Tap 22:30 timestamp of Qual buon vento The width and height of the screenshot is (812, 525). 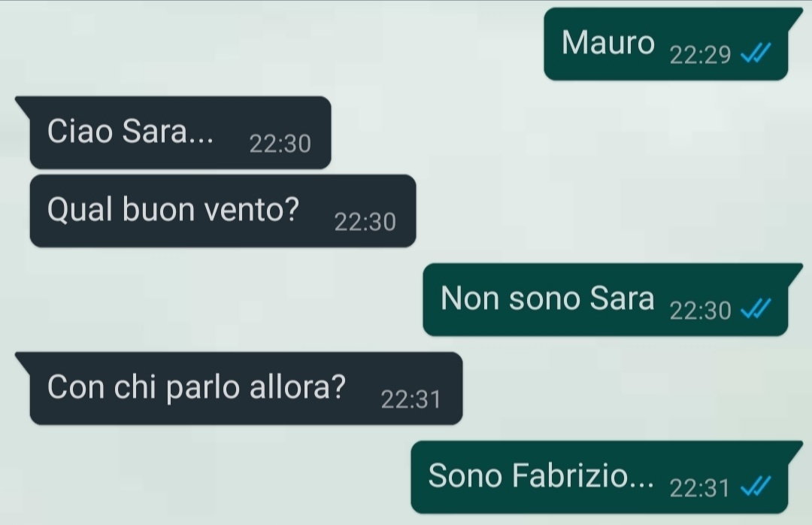(365, 222)
